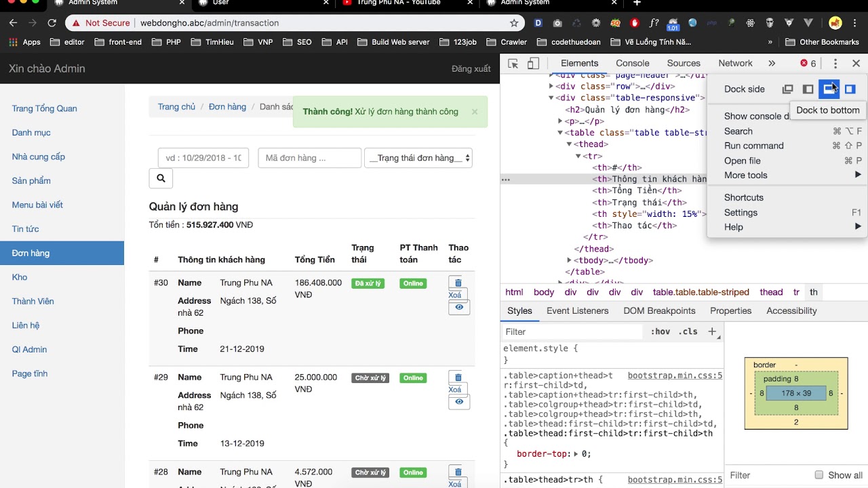Bookmark this page with the star icon
The width and height of the screenshot is (868, 488).
tap(514, 22)
